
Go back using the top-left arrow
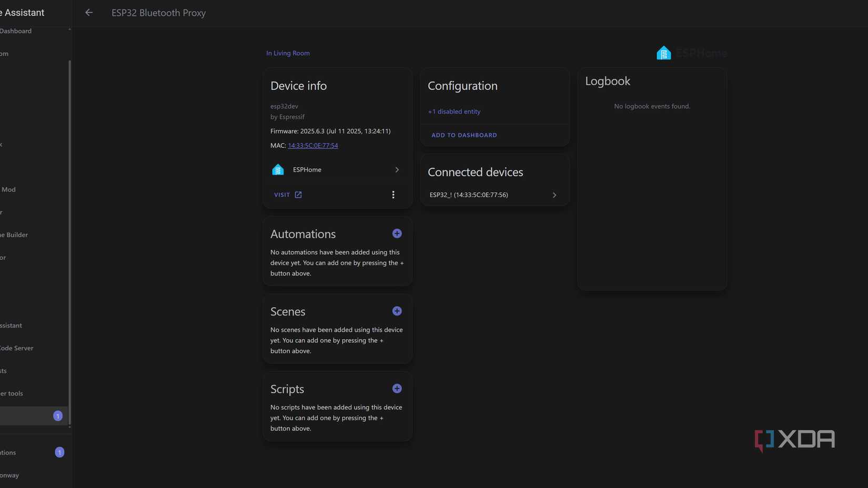(89, 13)
